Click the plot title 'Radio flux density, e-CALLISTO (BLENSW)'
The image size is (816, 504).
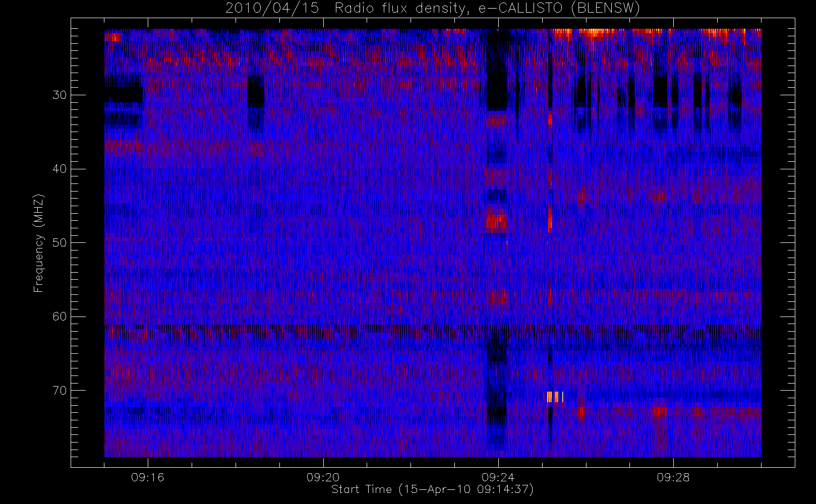tap(487, 8)
